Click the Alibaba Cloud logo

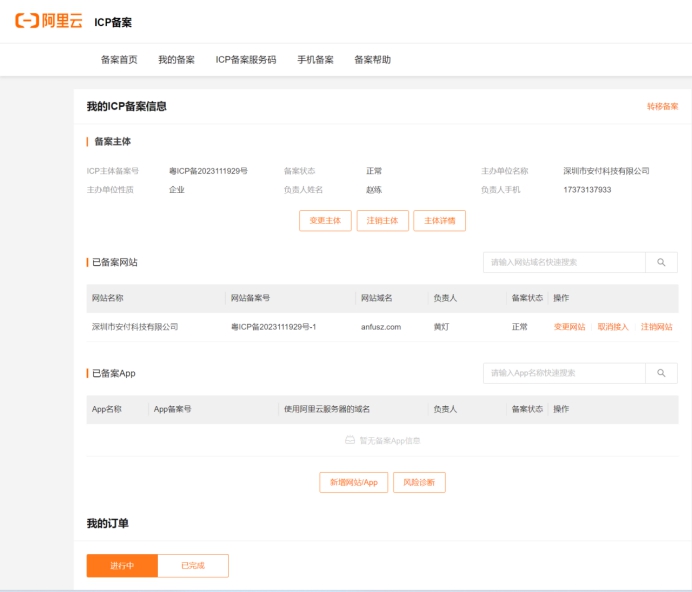[48, 21]
